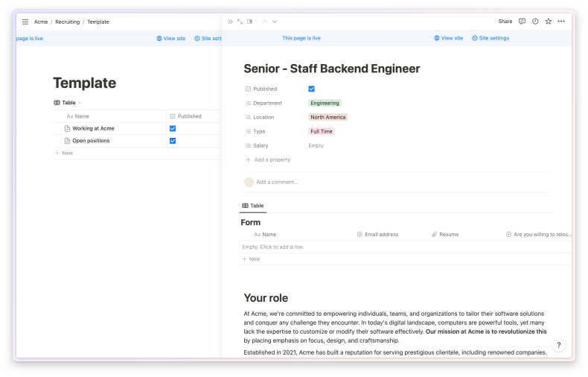Uncheck Published in the Senior Backend Engineer properties

point(312,89)
